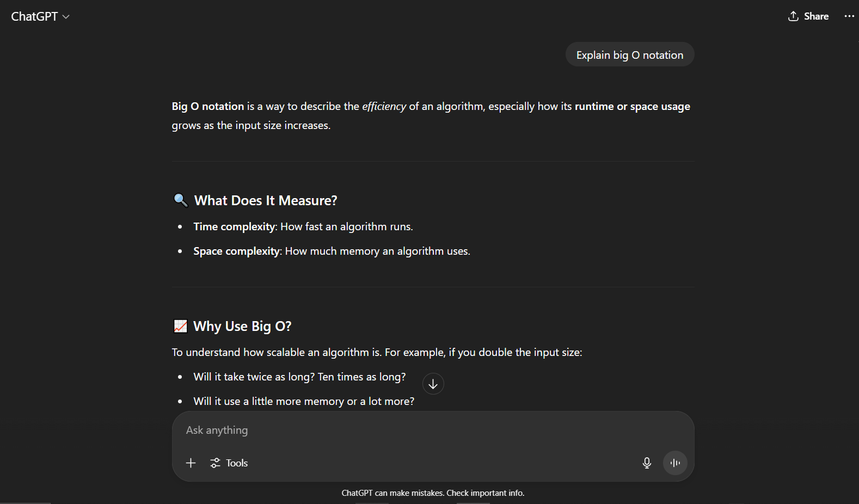Viewport: 859px width, 504px height.
Task: Click the ChatGPT title at top left
Action: click(34, 17)
